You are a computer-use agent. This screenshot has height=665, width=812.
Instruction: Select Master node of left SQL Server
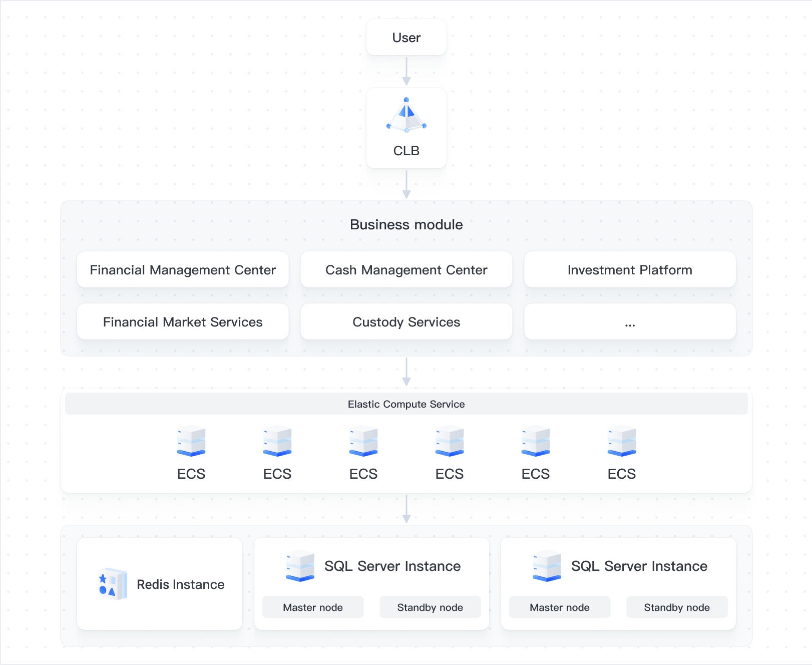click(313, 607)
